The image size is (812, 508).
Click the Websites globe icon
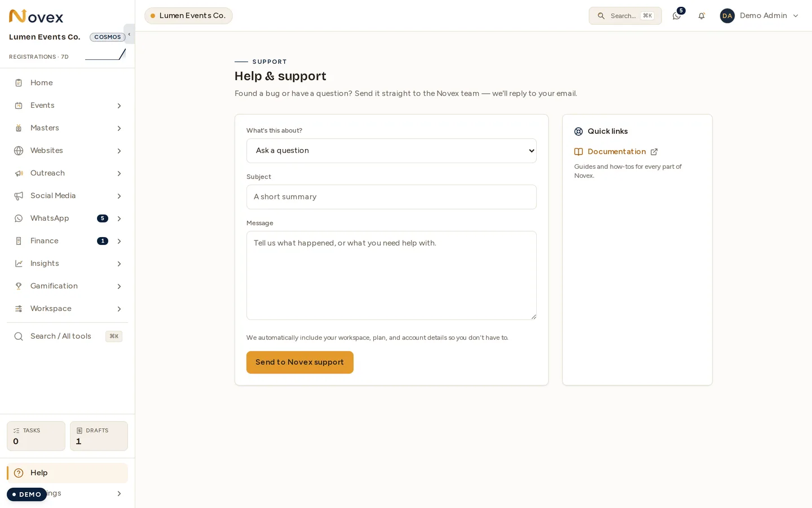19,151
